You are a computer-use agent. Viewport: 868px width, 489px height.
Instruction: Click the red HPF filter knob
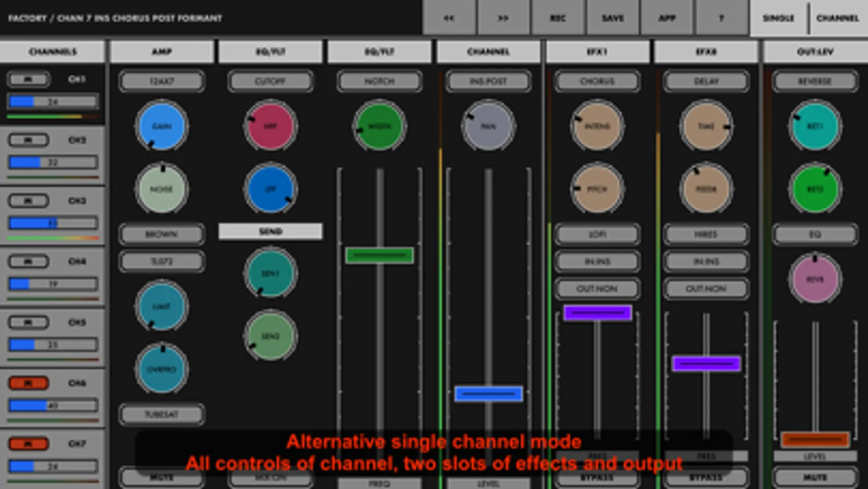(x=270, y=126)
